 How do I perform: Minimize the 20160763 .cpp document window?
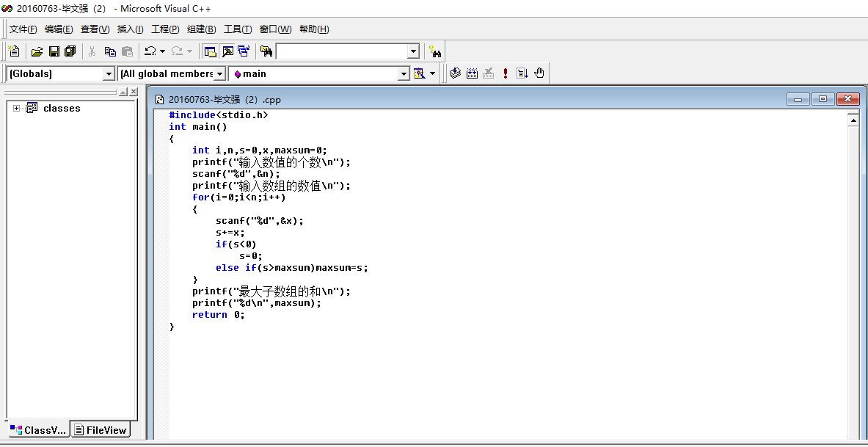pos(798,99)
